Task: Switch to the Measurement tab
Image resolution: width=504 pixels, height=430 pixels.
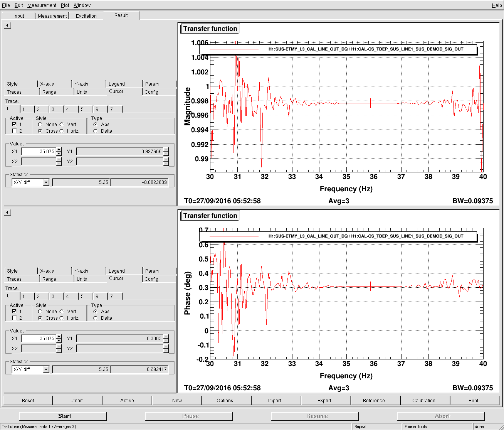Action: (52, 16)
